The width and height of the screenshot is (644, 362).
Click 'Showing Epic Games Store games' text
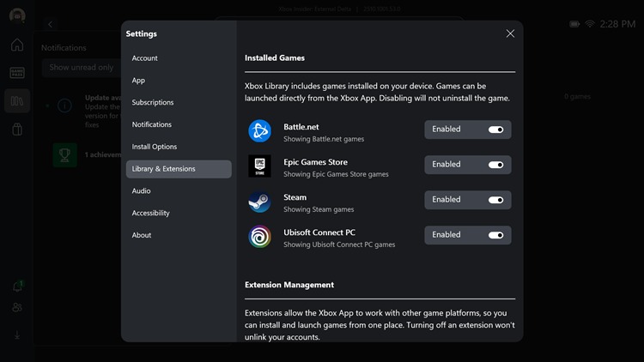click(x=336, y=174)
